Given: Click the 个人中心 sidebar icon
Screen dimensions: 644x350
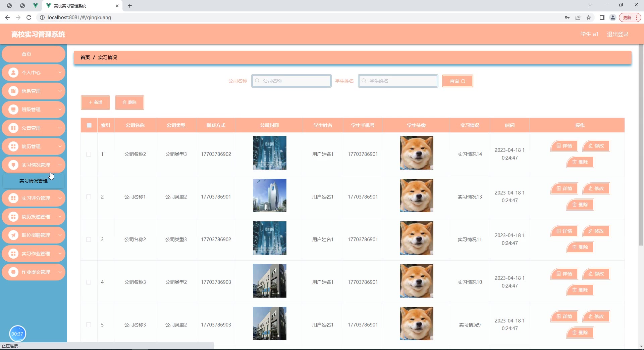Looking at the screenshot, I should [13, 73].
